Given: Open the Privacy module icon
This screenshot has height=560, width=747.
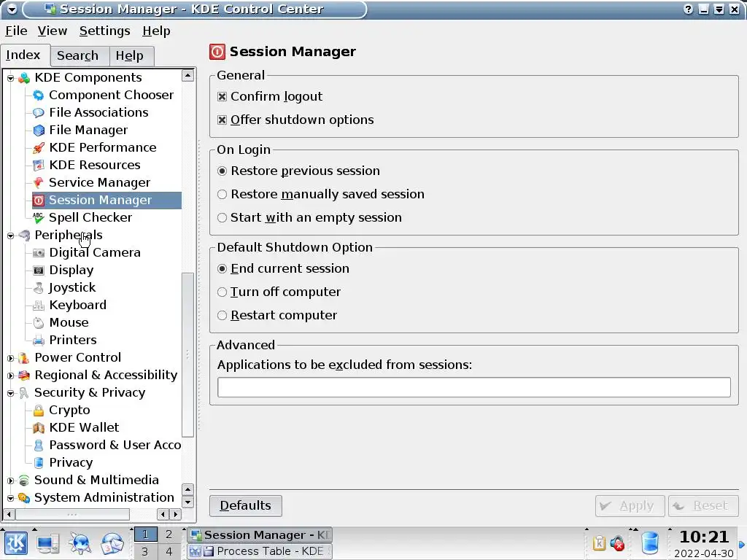Looking at the screenshot, I should coord(39,463).
